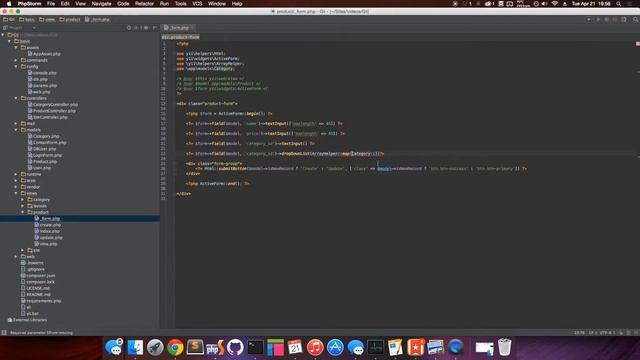Click the Debug bug icon in the toolbar
640x360 pixels.
(607, 19)
